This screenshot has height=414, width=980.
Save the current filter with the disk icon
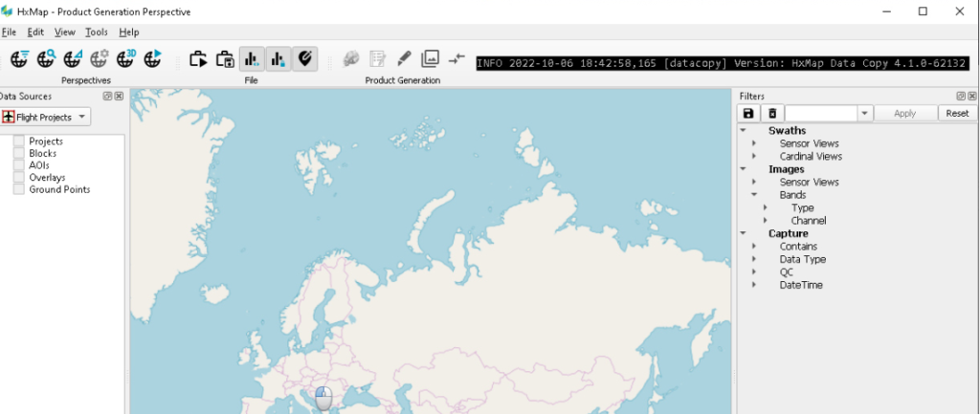pyautogui.click(x=748, y=113)
